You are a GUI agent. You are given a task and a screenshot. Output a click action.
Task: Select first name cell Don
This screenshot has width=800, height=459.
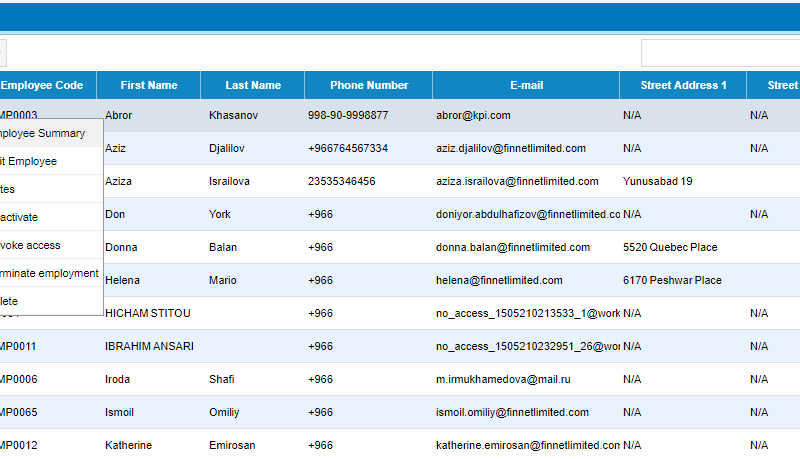[115, 214]
